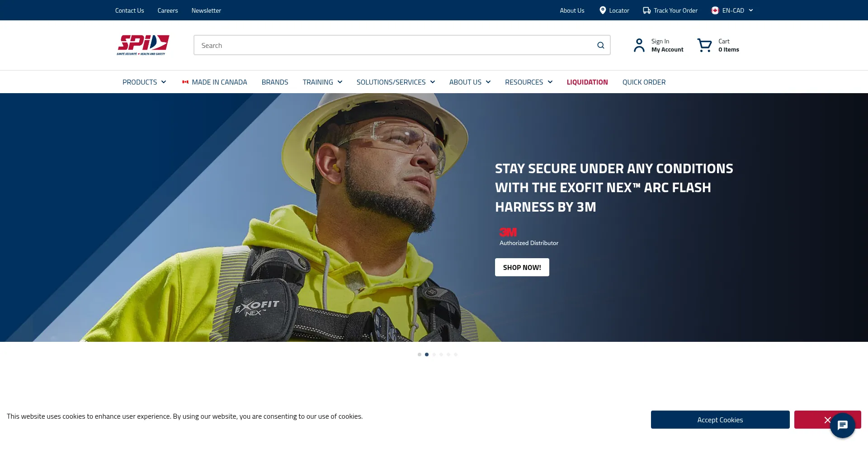Select the third carousel slide dot
This screenshot has width=868, height=449.
pyautogui.click(x=434, y=354)
